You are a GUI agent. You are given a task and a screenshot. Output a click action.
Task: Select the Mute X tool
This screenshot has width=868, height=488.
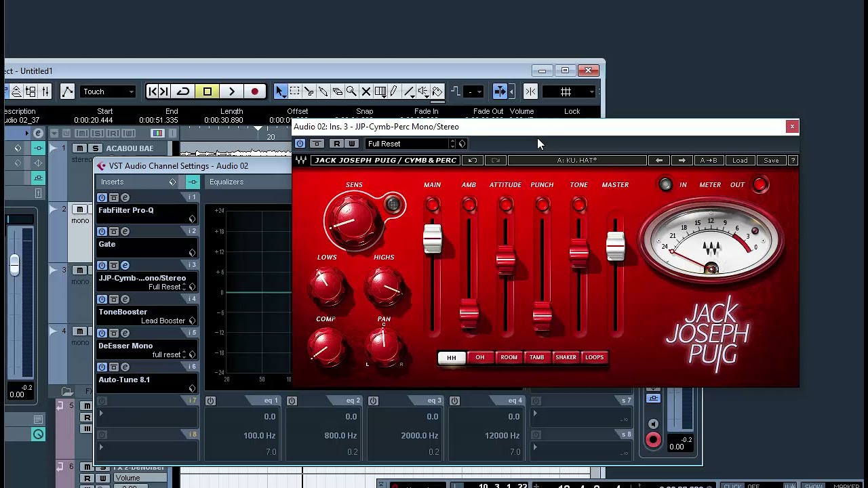pos(366,91)
